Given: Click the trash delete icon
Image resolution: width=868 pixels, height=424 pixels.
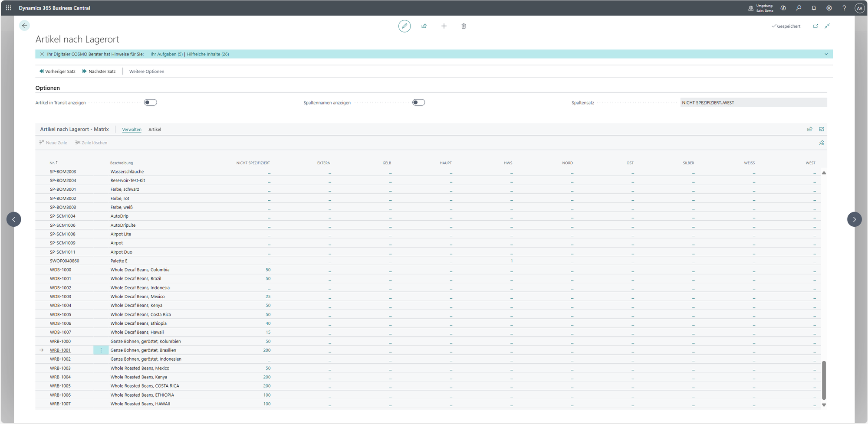Looking at the screenshot, I should (464, 26).
